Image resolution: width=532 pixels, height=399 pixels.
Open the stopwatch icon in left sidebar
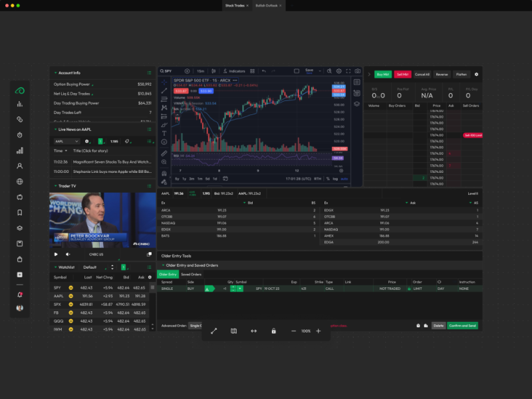(20, 135)
